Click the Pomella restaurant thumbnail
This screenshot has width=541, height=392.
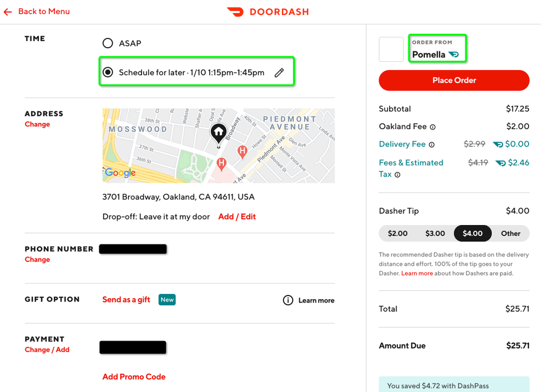click(x=391, y=49)
